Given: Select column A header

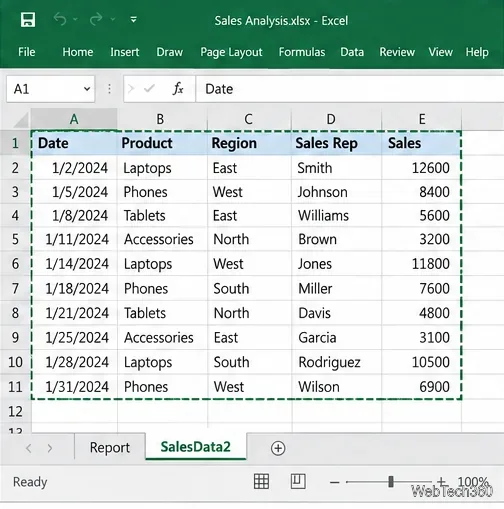Looking at the screenshot, I should [x=74, y=119].
